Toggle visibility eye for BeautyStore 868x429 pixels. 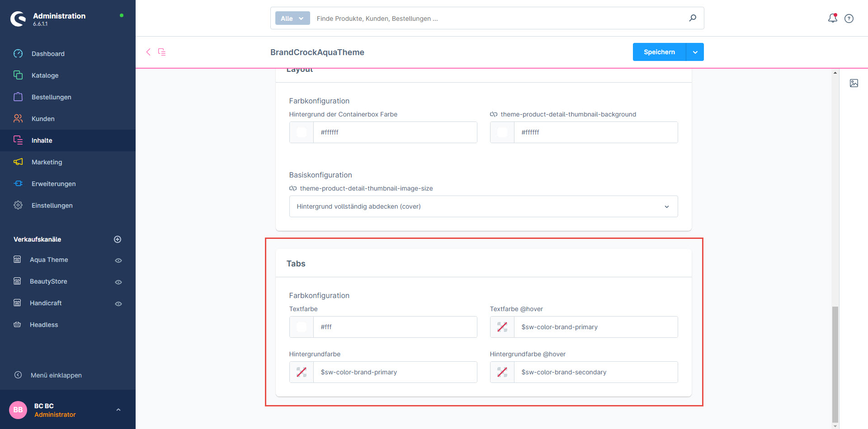click(118, 282)
